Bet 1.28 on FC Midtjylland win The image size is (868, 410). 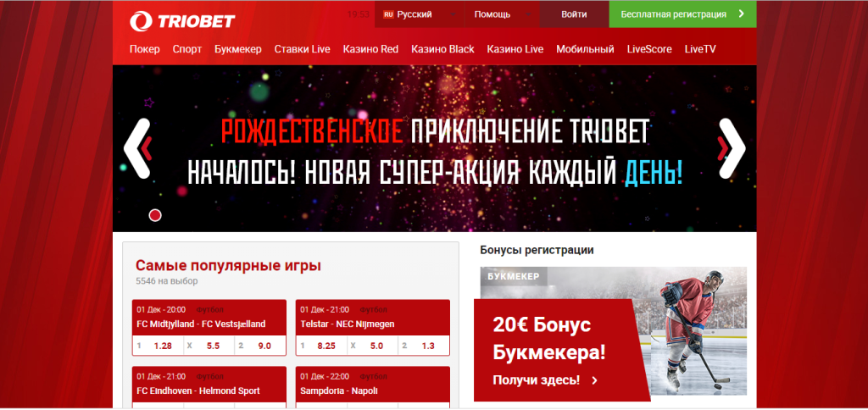pyautogui.click(x=157, y=346)
